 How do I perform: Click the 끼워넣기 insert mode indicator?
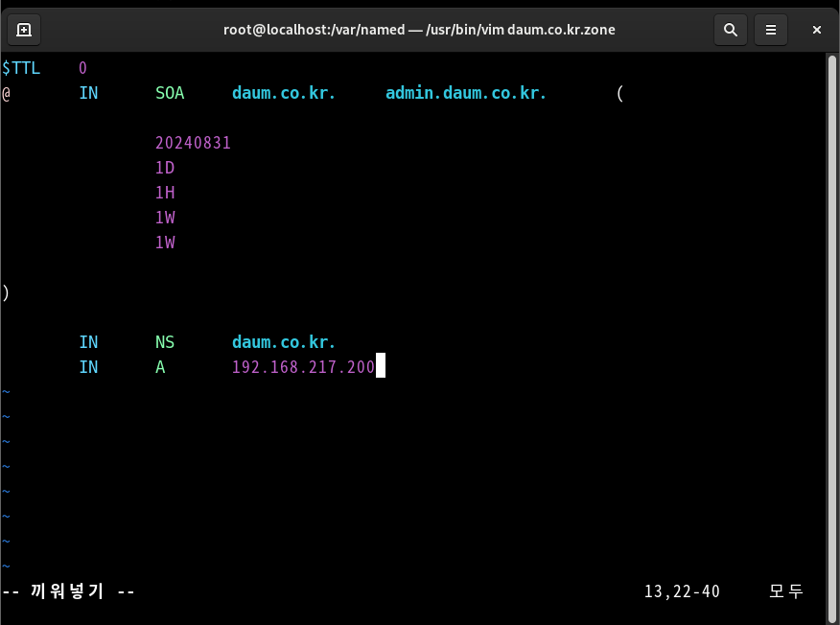[x=67, y=591]
